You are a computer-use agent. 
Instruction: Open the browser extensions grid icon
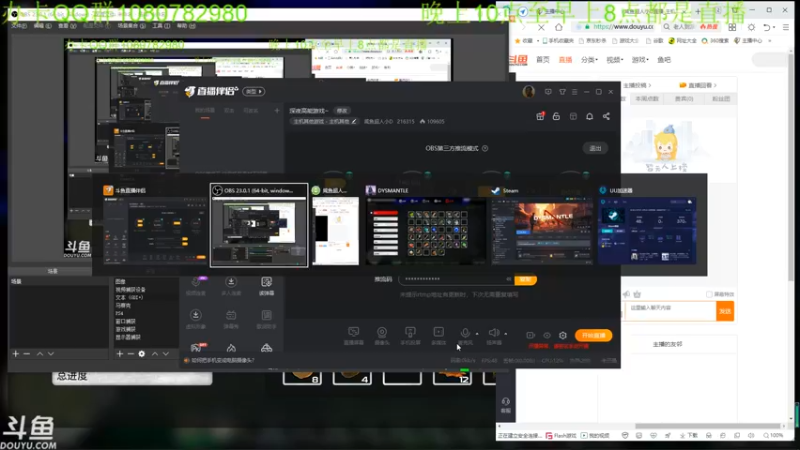(732, 27)
